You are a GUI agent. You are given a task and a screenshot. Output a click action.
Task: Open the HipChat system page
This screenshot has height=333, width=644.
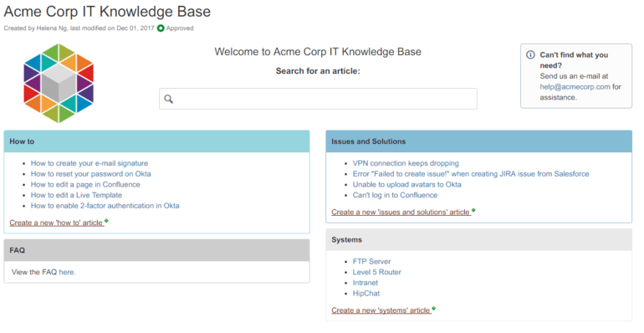366,294
